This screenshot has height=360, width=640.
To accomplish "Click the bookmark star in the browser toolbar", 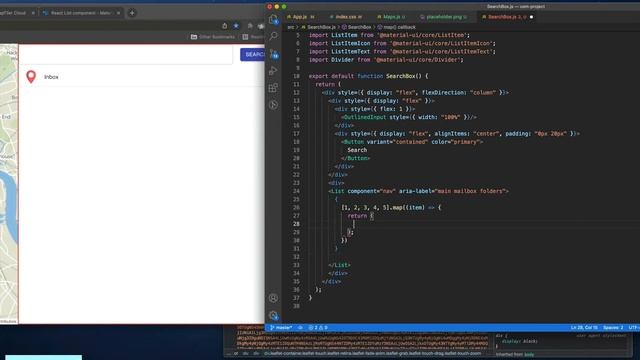I will (236, 26).
